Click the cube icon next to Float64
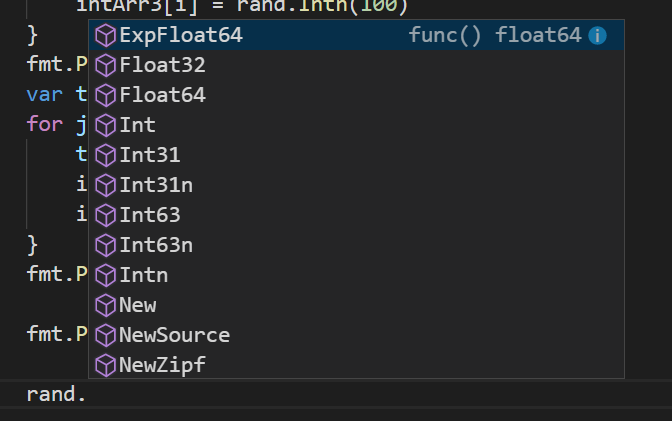 point(105,96)
